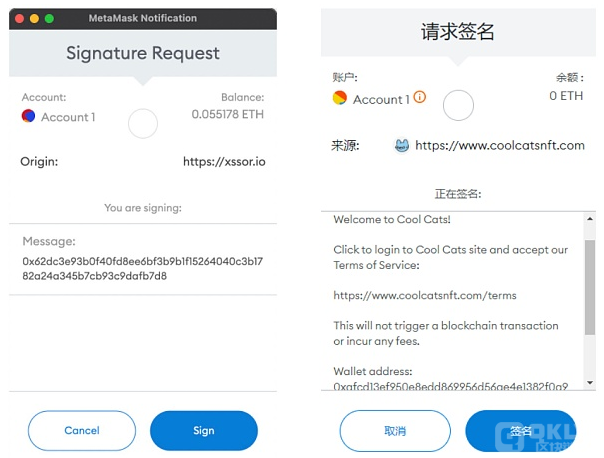The width and height of the screenshot is (604, 458).
Task: Click the yellow minimize window dot
Action: click(34, 18)
